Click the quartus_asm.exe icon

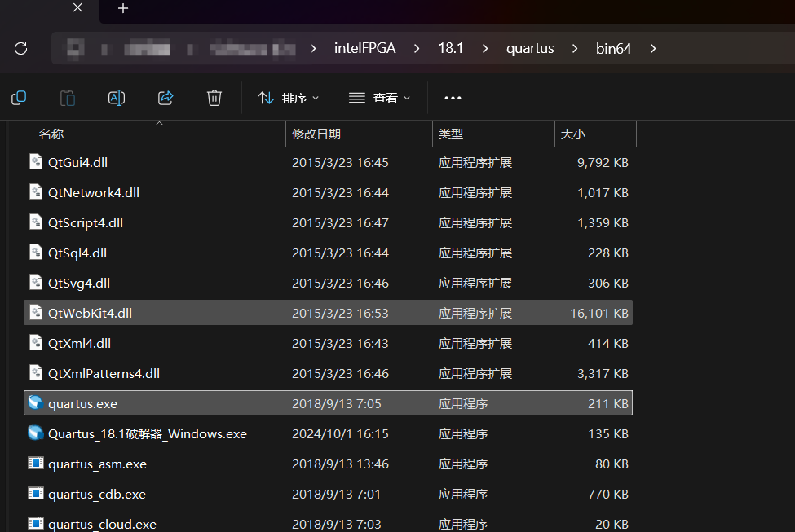(x=36, y=463)
